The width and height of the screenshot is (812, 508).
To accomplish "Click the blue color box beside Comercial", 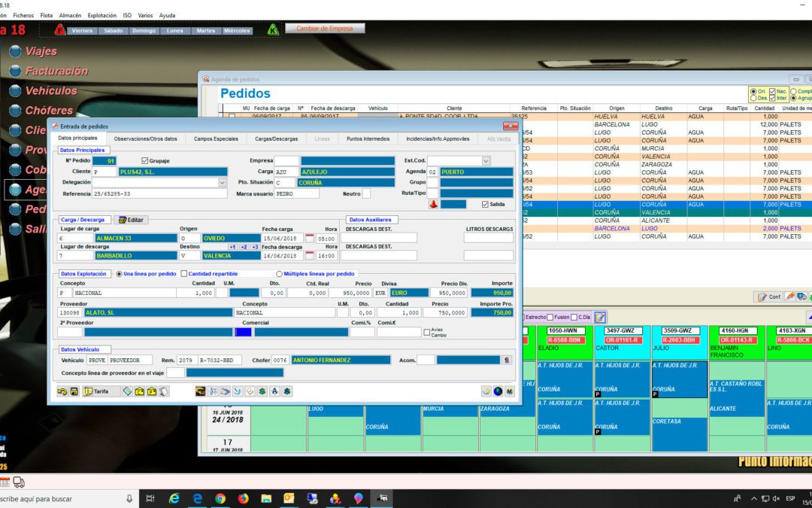I will click(x=243, y=332).
